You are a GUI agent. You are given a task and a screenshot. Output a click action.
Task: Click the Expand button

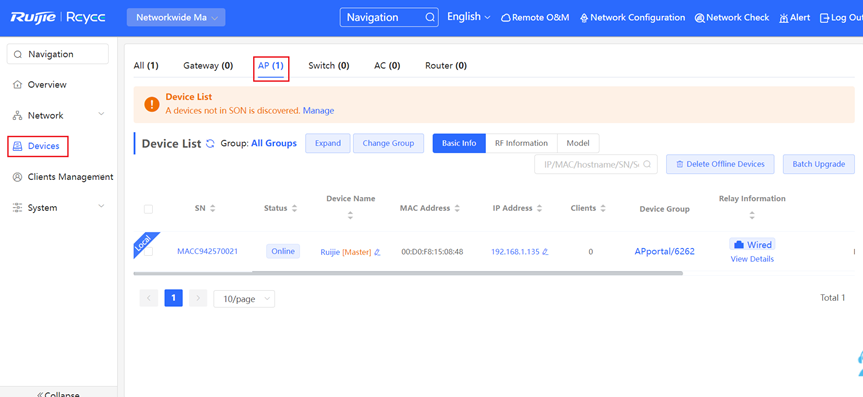coord(328,143)
